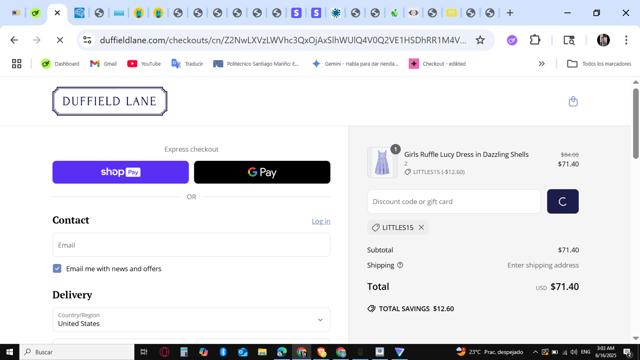Open Microsoft Edge from the taskbar
Image resolution: width=640 pixels, height=360 pixels.
(x=282, y=352)
